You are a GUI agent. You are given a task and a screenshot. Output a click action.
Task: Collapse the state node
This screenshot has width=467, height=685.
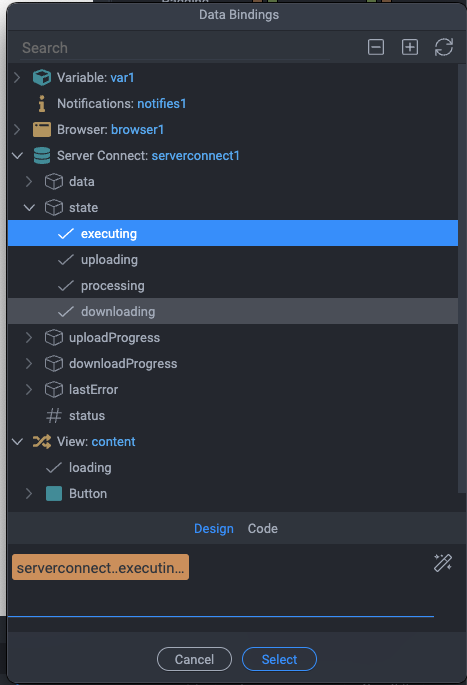coord(29,208)
